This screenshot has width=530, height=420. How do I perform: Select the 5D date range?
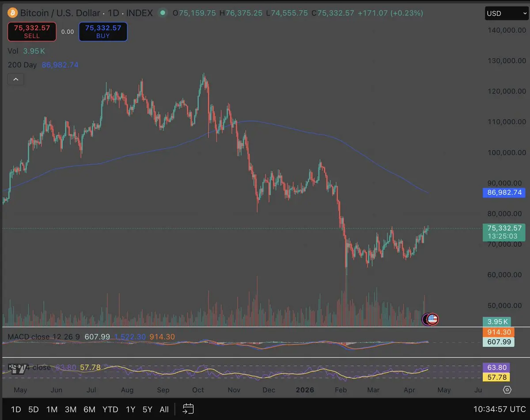coord(34,409)
